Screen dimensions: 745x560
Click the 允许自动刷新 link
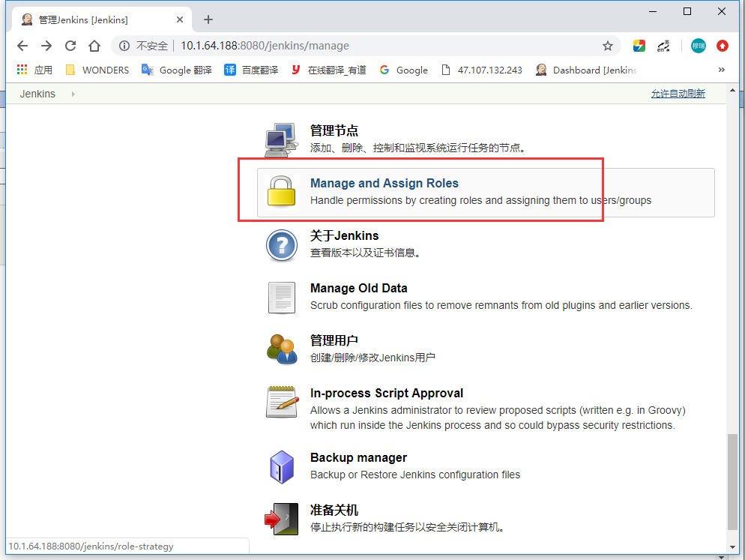click(678, 94)
